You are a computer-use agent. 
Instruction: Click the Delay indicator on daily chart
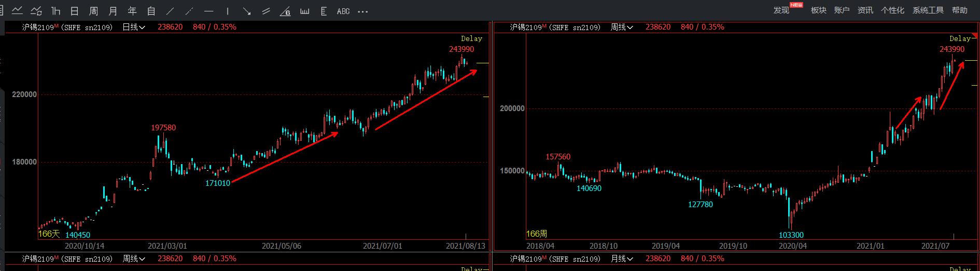coord(471,38)
